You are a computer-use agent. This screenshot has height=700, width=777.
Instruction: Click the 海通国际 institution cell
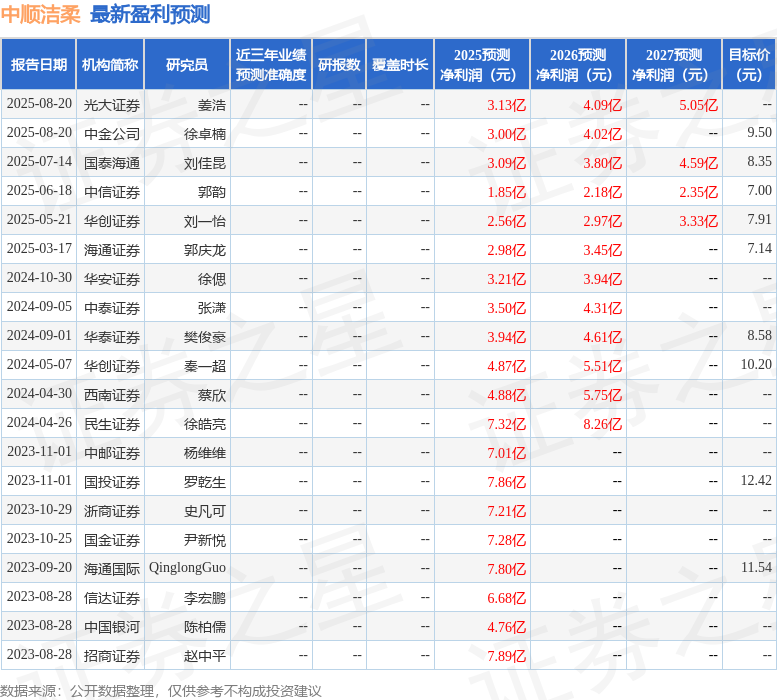coord(112,569)
